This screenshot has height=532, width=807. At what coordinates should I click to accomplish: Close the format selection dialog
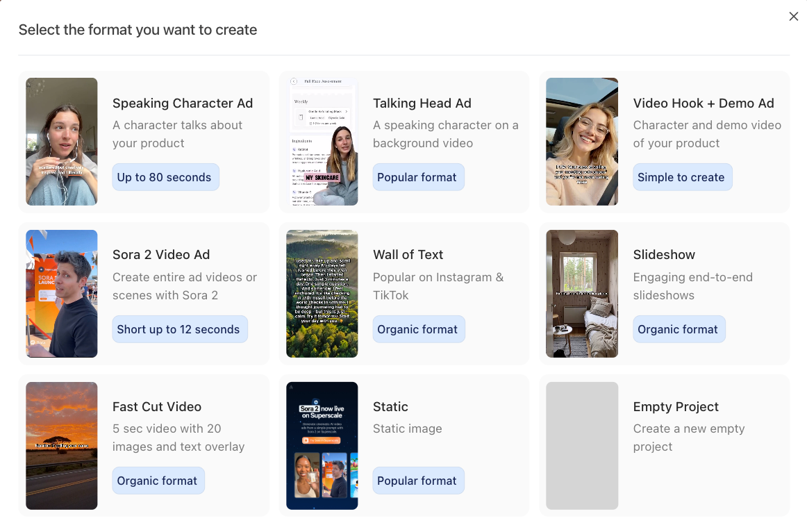pos(794,17)
